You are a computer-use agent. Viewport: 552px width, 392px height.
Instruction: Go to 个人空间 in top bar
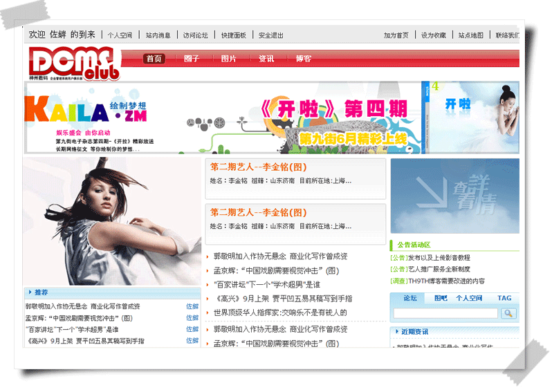(x=120, y=35)
